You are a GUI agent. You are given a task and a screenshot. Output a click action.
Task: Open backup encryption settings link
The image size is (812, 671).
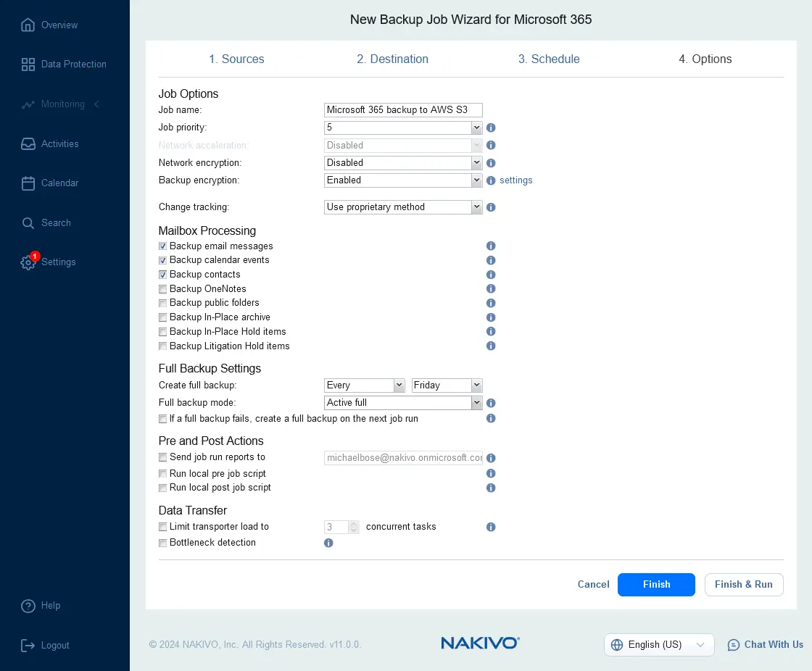point(515,180)
